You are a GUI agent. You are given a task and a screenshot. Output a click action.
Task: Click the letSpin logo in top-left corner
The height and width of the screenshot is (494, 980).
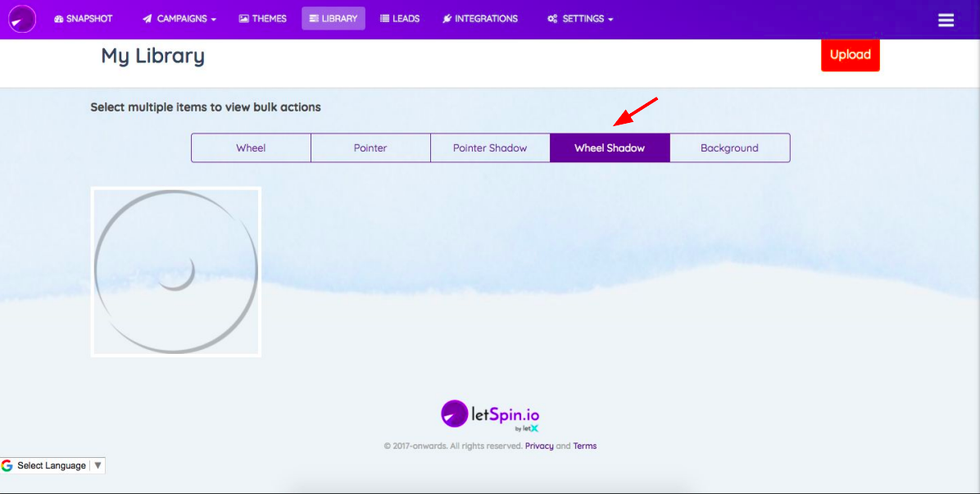pyautogui.click(x=22, y=19)
